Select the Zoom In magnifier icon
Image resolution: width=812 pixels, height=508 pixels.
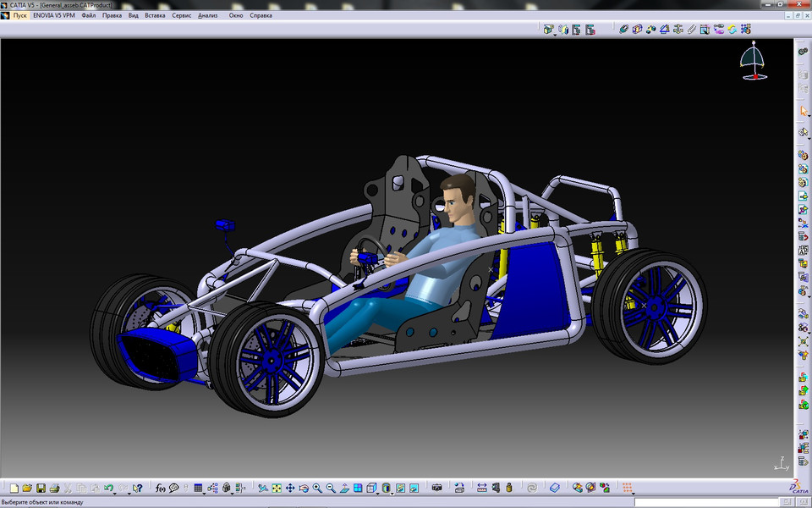point(317,488)
